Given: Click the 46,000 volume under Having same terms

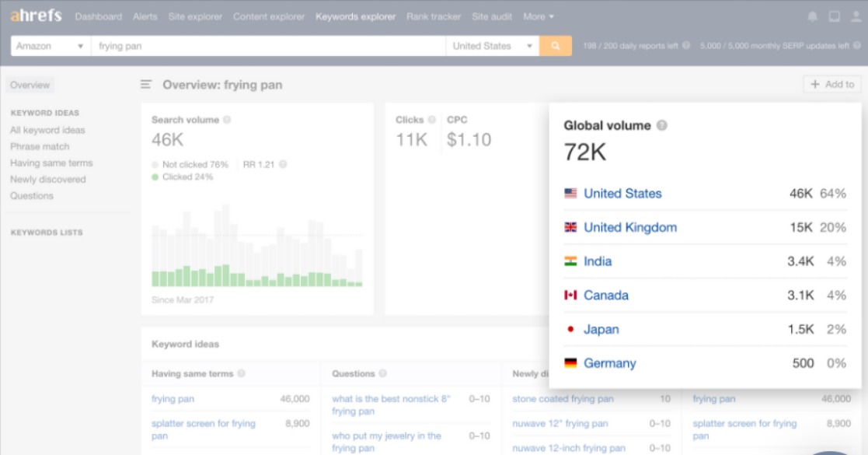Looking at the screenshot, I should point(295,398).
